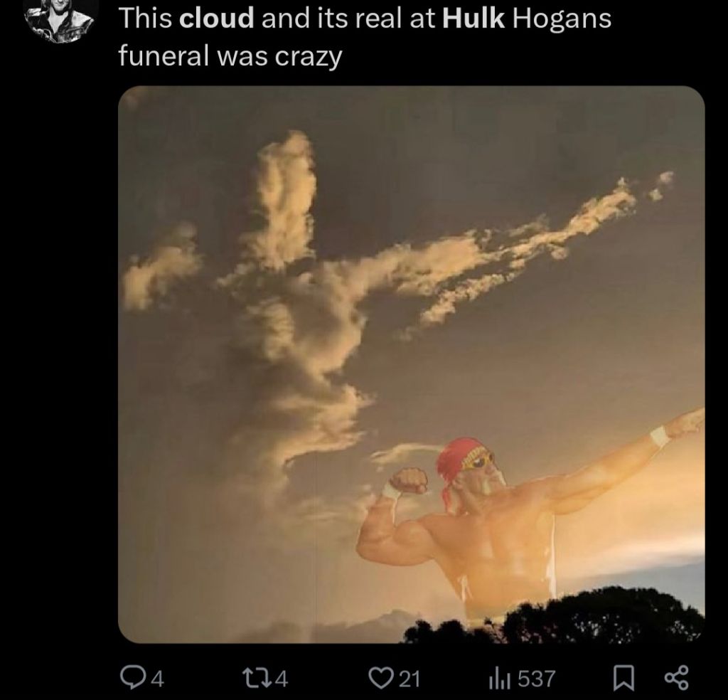
Task: Like the post with the heart icon
Action: click(x=378, y=678)
